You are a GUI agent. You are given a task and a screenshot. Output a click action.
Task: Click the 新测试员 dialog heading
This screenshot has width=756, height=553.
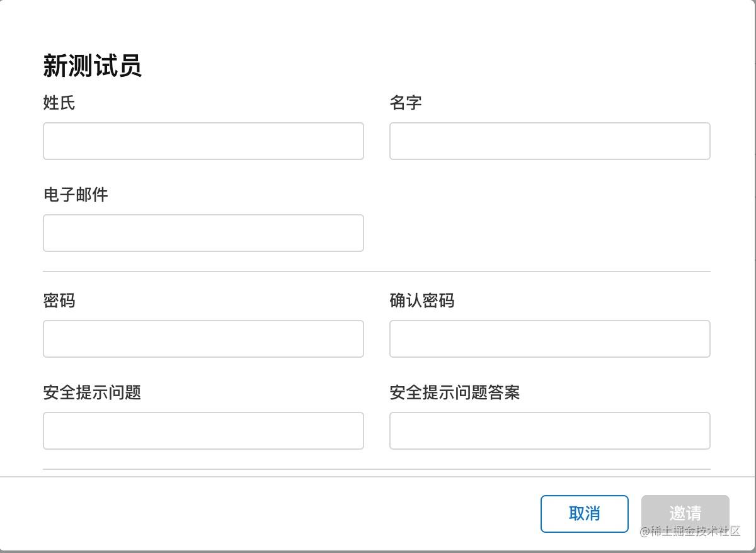click(93, 66)
